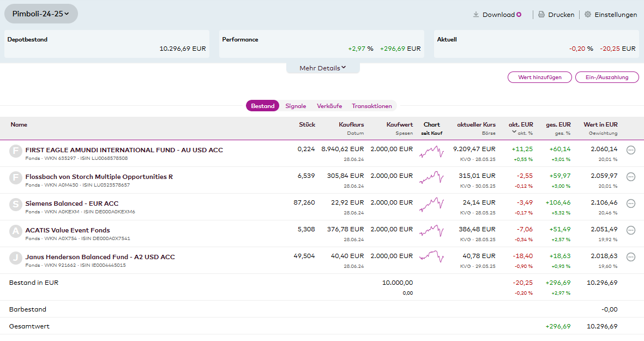Open Einstellungen gear settings

588,15
